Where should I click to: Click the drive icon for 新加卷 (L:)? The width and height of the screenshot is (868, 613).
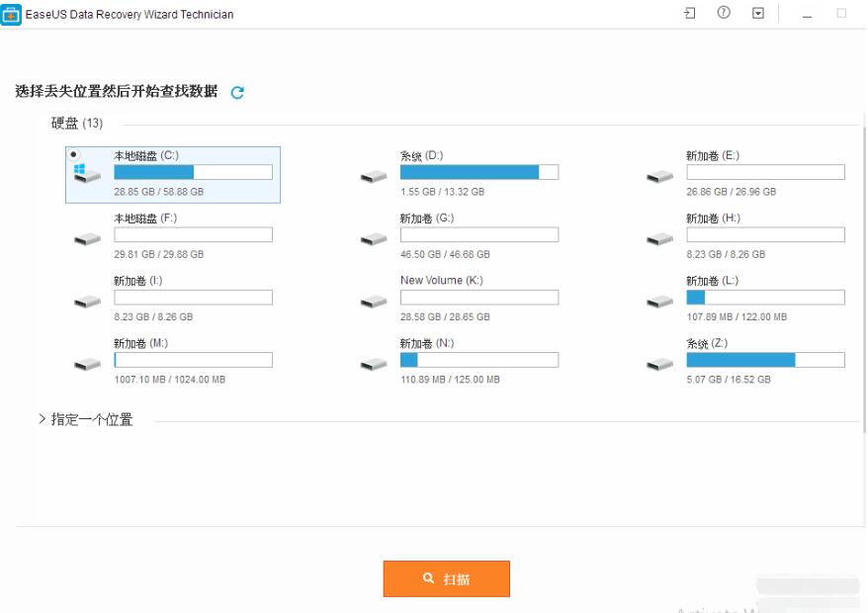(659, 302)
